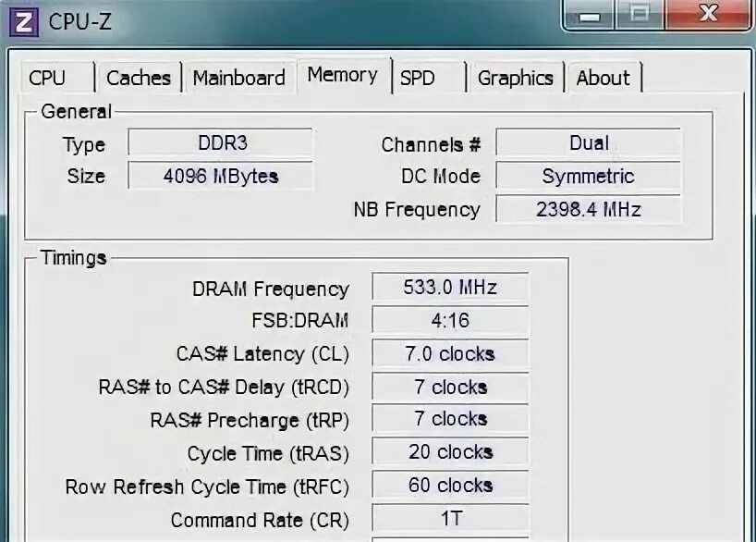Click the Cycle Time (tRAS) label
This screenshot has width=756, height=542.
(268, 454)
